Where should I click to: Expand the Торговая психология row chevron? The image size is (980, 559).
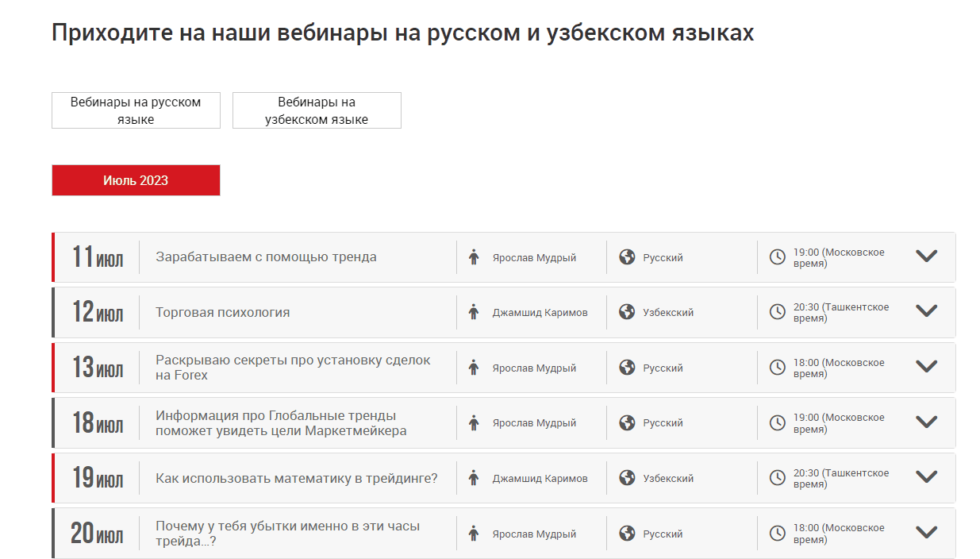[927, 310]
